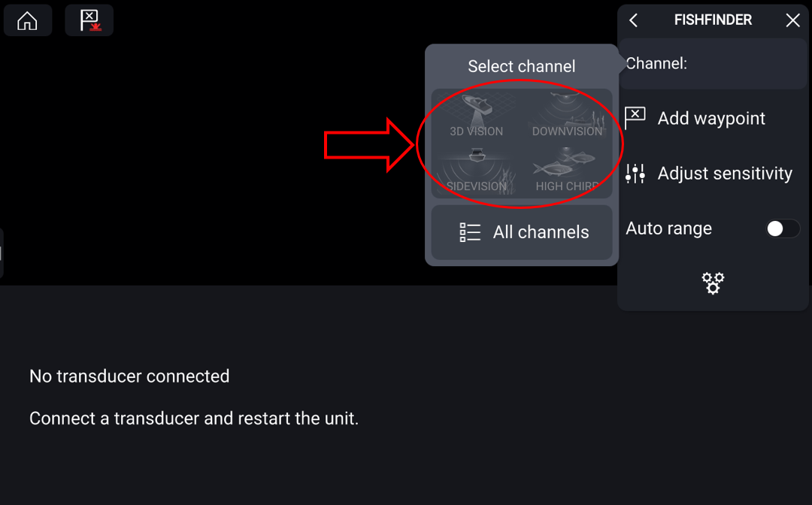
Task: Go back using the Fishfinder menu arrow
Action: [634, 20]
